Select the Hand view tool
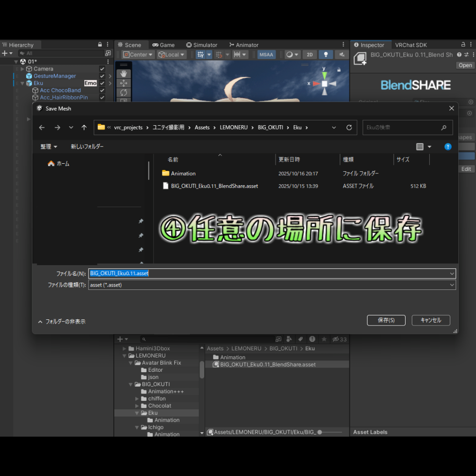The height and width of the screenshot is (476, 476). point(123,74)
